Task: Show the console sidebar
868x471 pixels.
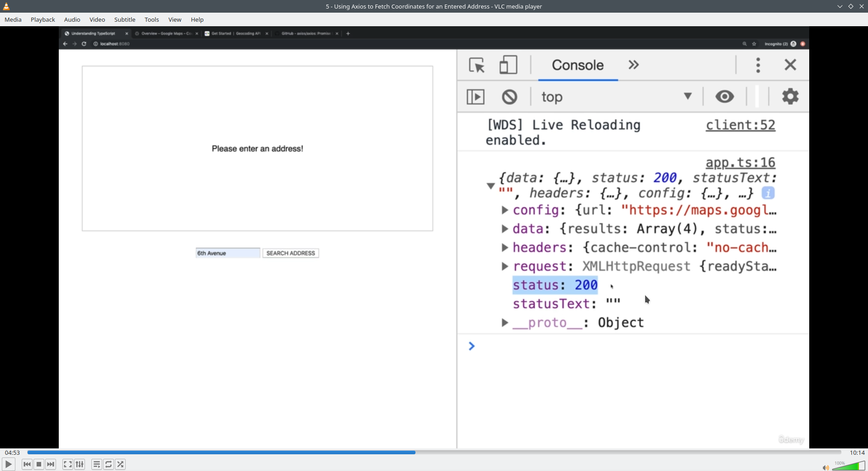Action: click(476, 97)
